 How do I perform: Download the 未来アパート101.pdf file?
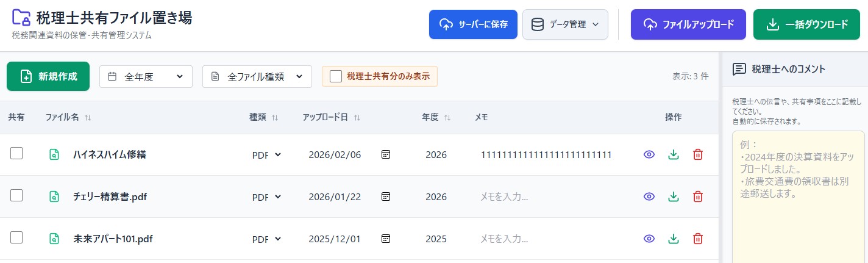click(674, 239)
